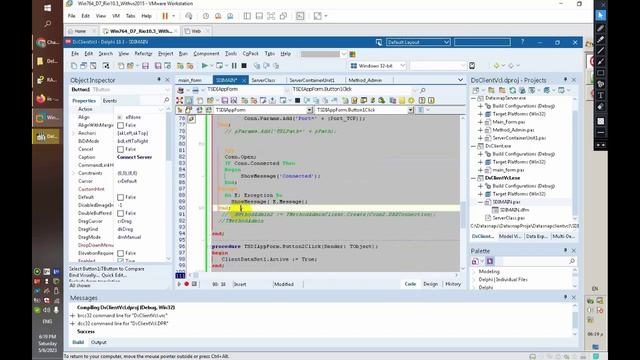
Task: Pin the Object Inspector panel
Action: click(x=159, y=80)
